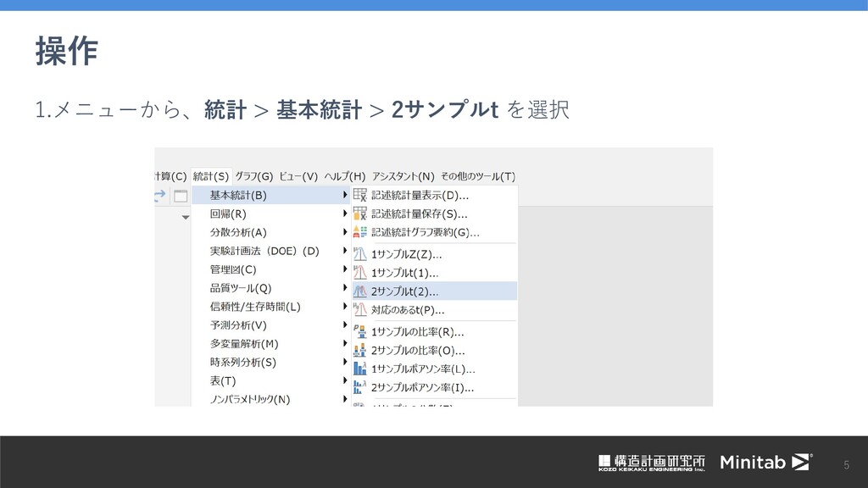
Task: Click the Graphical Summary icon
Action: coord(359,232)
